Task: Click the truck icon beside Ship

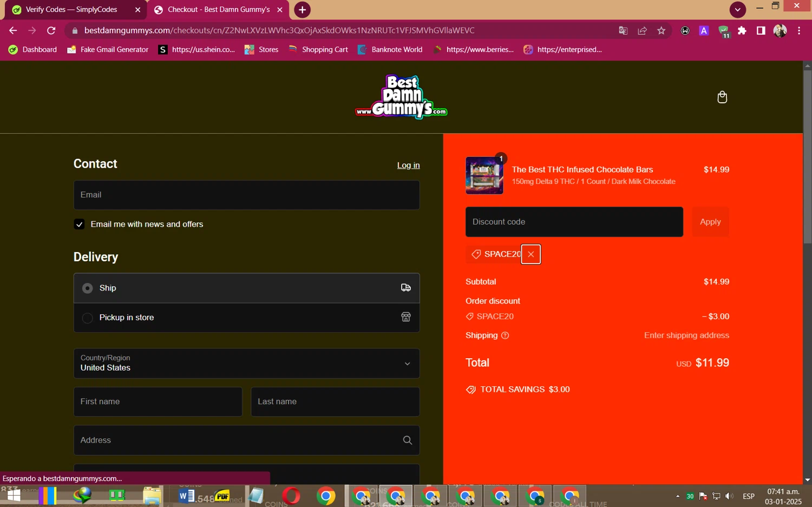Action: pyautogui.click(x=406, y=288)
